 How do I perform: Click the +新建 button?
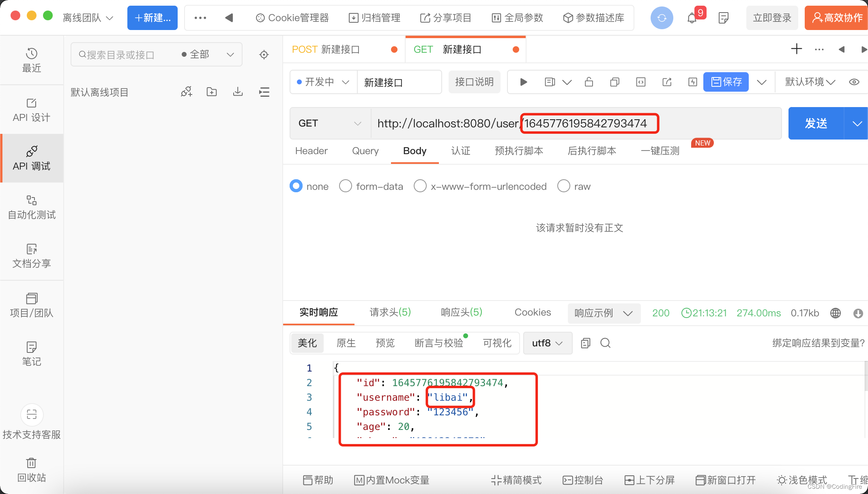(x=153, y=18)
